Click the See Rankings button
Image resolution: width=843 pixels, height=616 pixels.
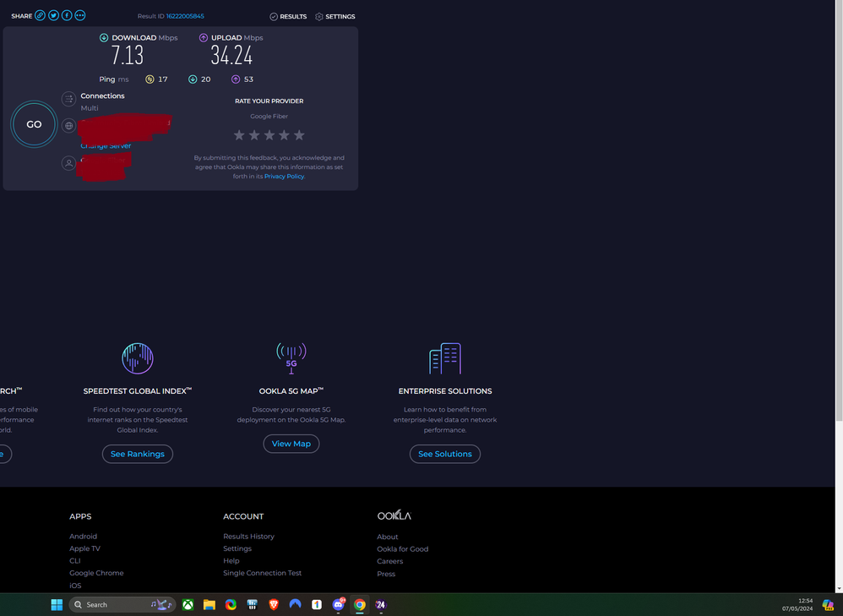[x=138, y=454]
